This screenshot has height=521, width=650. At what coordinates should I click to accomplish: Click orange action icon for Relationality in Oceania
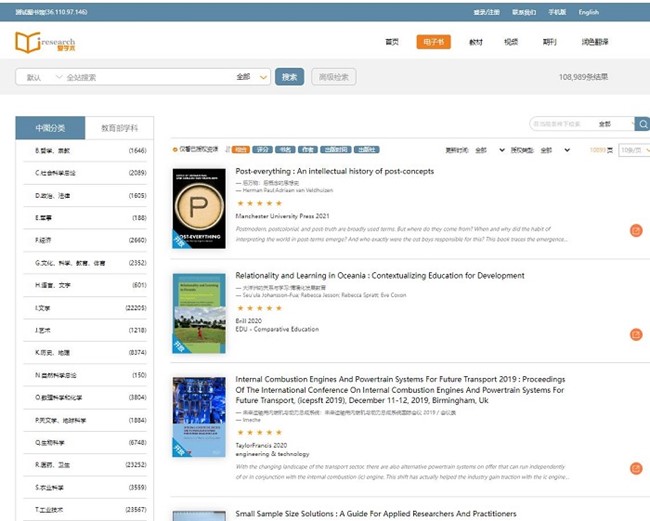click(636, 334)
